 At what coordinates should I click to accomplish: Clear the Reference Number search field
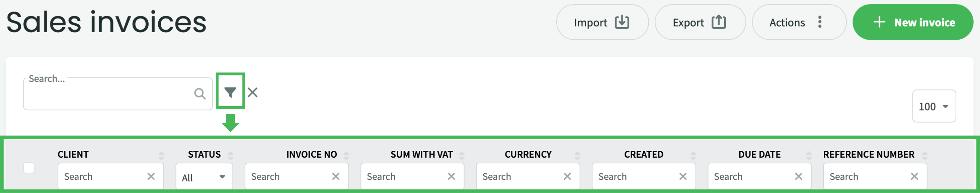tap(914, 176)
